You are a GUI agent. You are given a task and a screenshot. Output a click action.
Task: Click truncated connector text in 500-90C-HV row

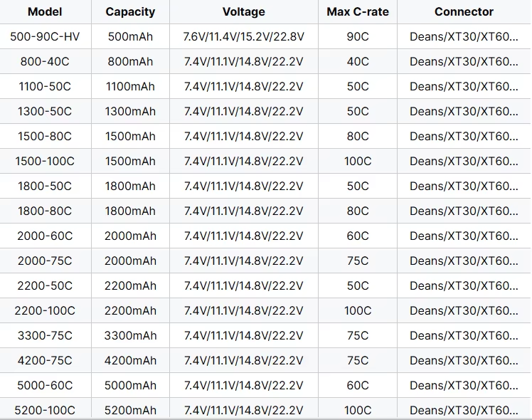[x=464, y=37]
